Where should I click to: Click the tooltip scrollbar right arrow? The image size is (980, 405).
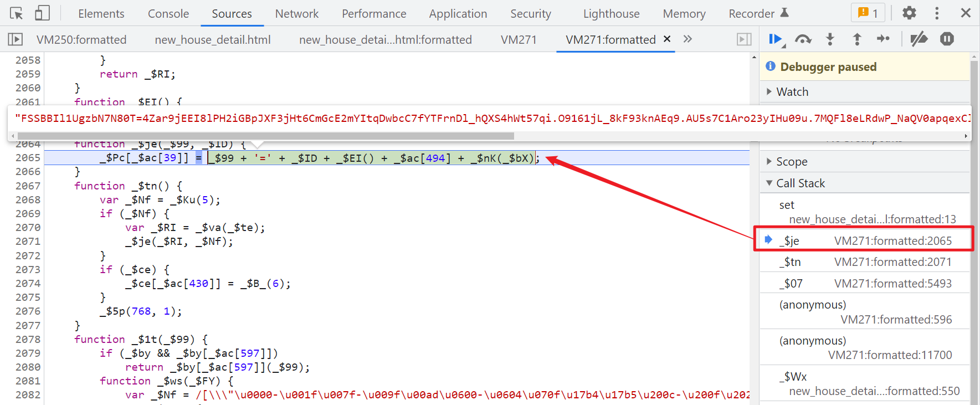pos(966,136)
